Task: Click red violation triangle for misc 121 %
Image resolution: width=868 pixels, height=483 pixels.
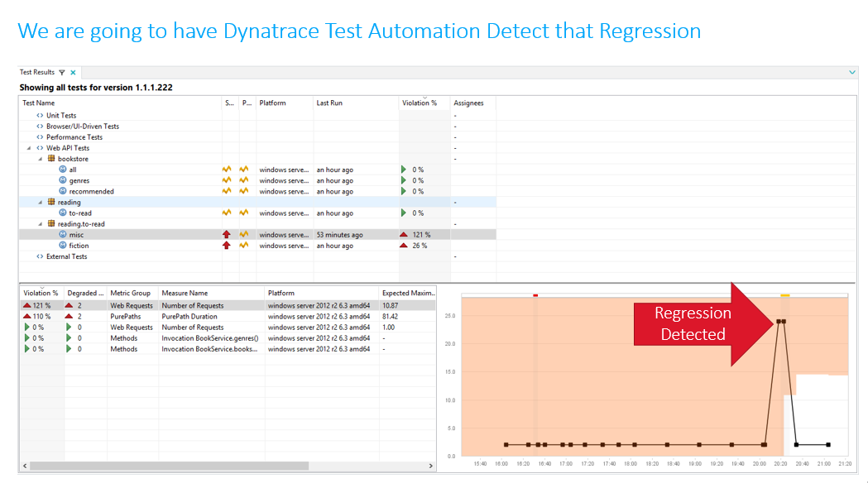Action: pyautogui.click(x=404, y=235)
